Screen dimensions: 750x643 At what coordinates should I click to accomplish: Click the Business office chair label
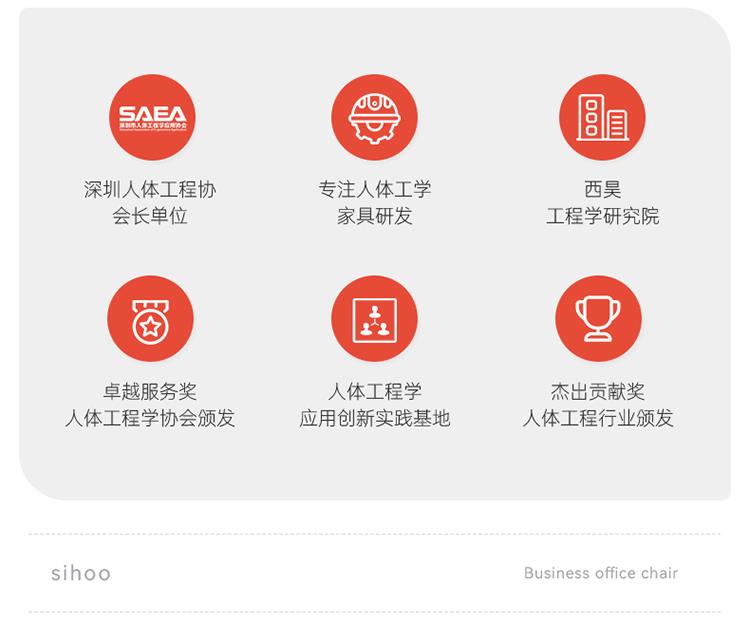[601, 573]
